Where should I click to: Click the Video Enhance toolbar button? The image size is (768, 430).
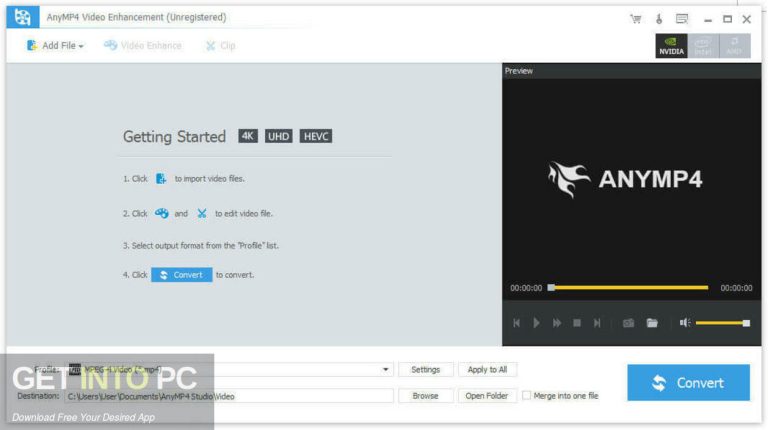pyautogui.click(x=143, y=46)
